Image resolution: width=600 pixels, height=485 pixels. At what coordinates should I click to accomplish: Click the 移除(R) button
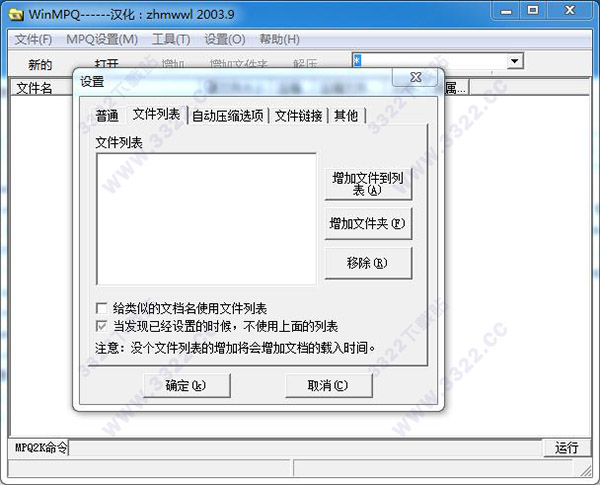tap(368, 263)
